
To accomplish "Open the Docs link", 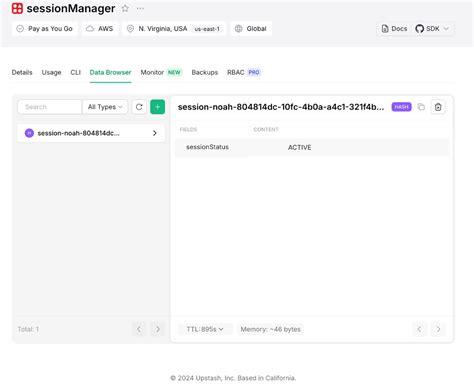I will [394, 29].
